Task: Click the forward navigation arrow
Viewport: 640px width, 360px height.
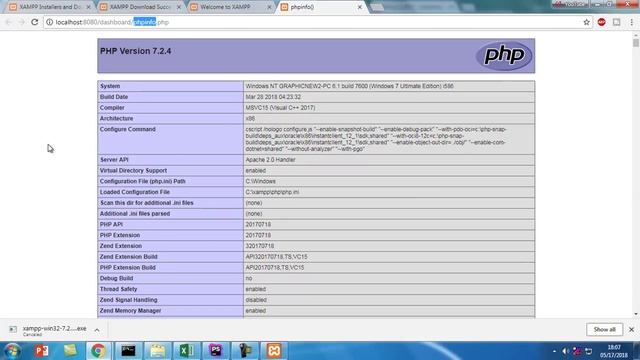Action: pyautogui.click(x=21, y=22)
